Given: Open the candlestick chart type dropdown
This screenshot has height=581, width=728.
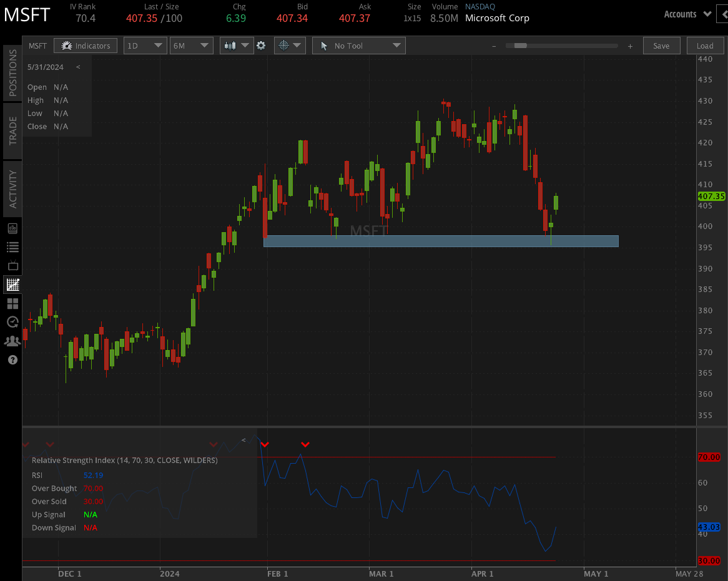Looking at the screenshot, I should pyautogui.click(x=236, y=45).
